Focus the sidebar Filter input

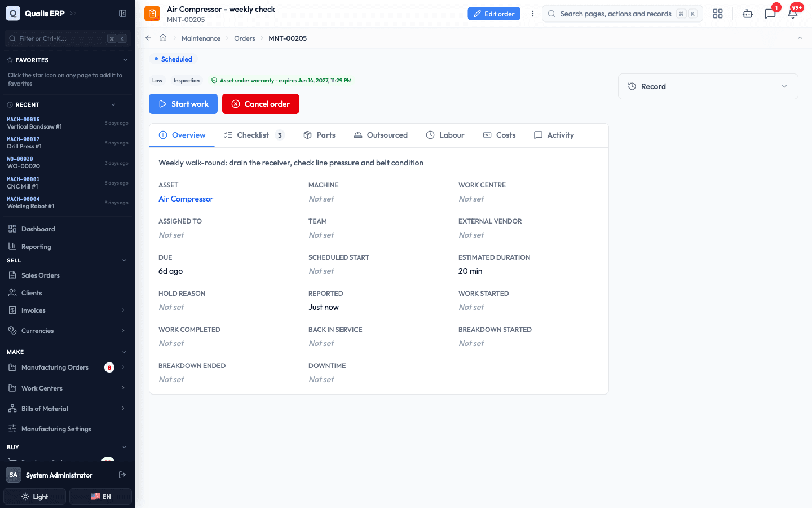[68, 38]
